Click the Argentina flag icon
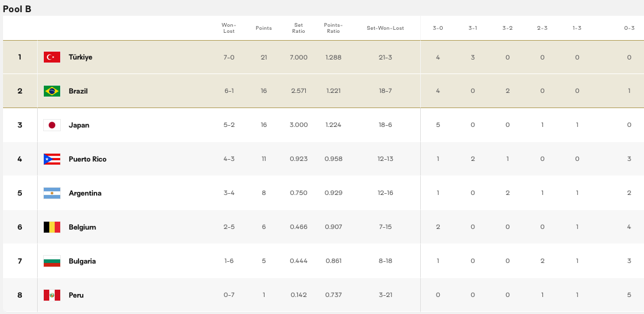 [52, 193]
